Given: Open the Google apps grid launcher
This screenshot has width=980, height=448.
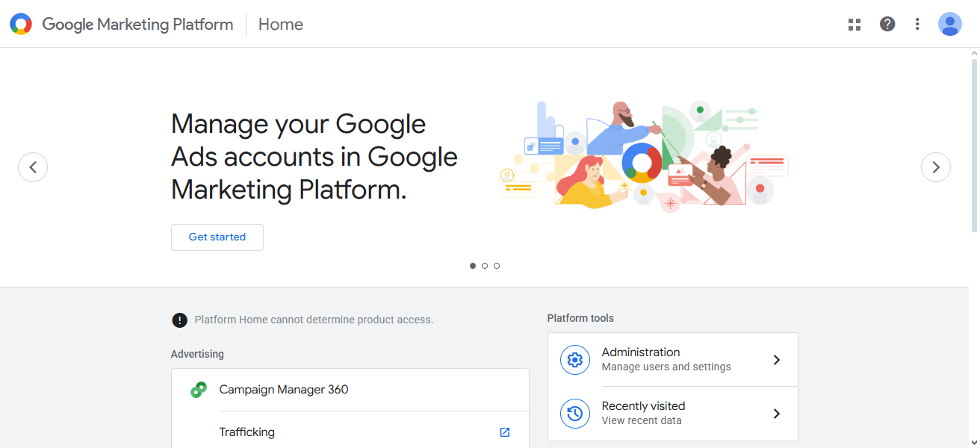Looking at the screenshot, I should [854, 24].
